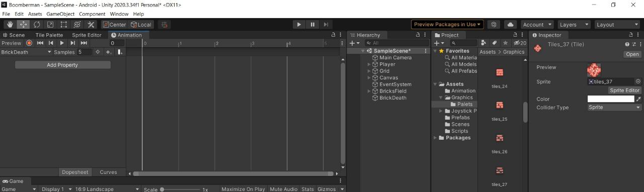
Task: Click filter by selection icon in Animation
Action: [x=98, y=52]
